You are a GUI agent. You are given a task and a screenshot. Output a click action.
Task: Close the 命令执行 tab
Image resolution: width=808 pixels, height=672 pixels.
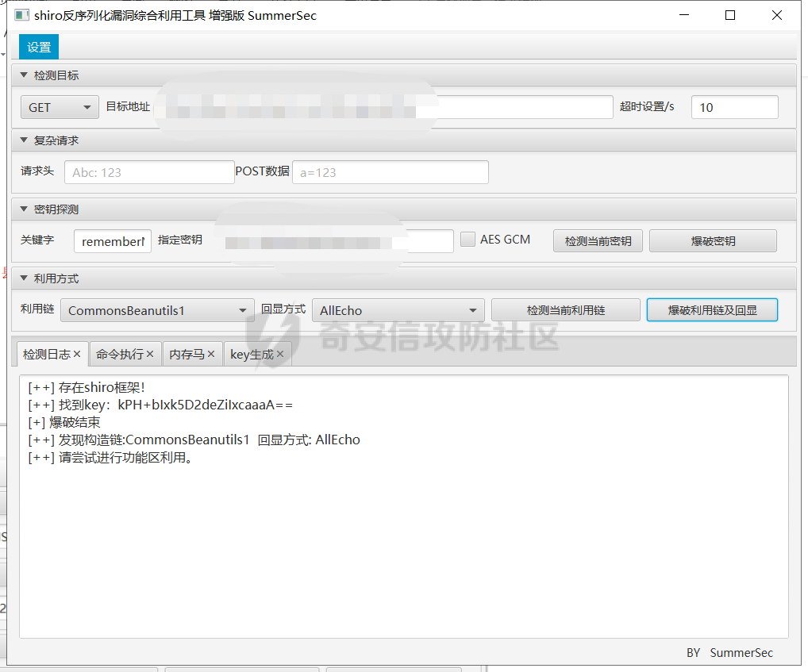150,354
